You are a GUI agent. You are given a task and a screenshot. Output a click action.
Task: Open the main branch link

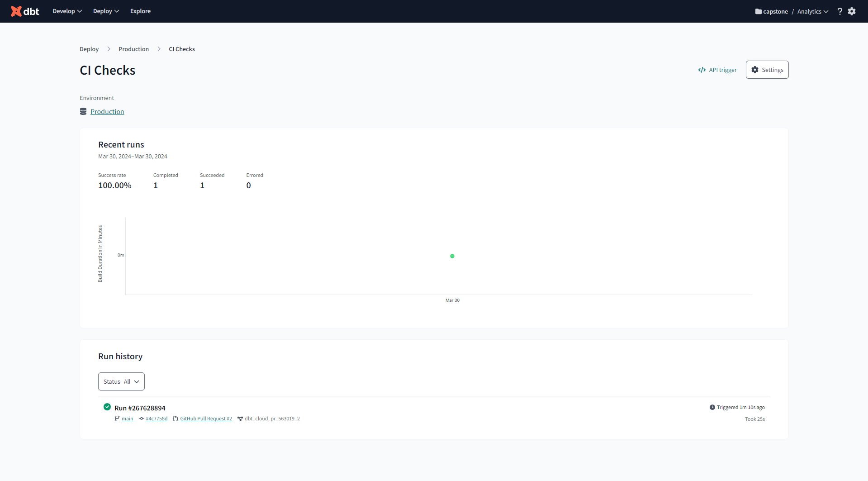pos(128,419)
